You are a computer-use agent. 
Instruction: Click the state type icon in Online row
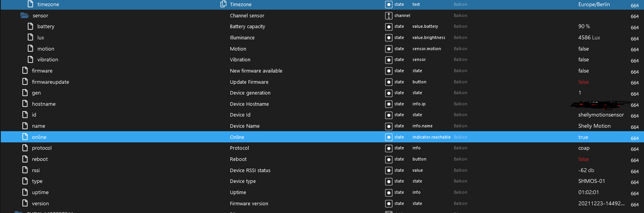[x=389, y=137]
